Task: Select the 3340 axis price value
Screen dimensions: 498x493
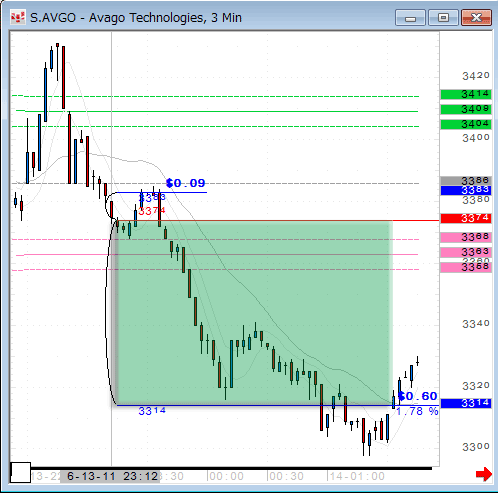Action: pos(476,323)
